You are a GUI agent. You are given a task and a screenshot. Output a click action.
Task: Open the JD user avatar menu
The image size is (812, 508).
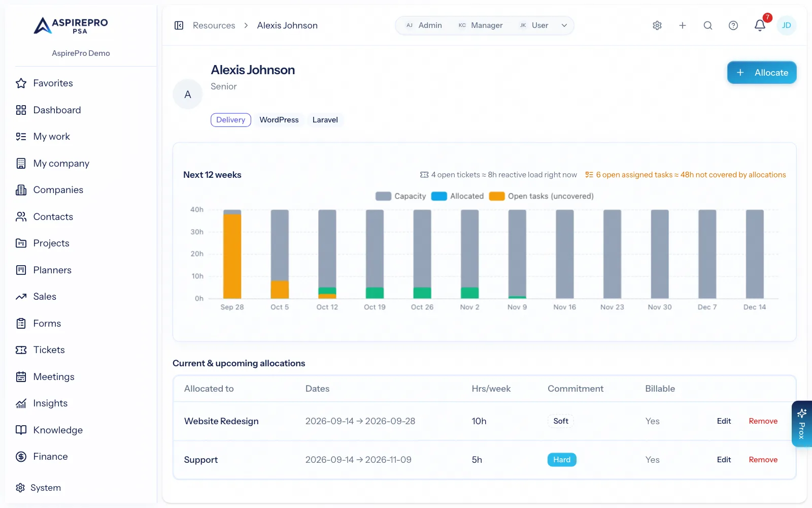786,25
